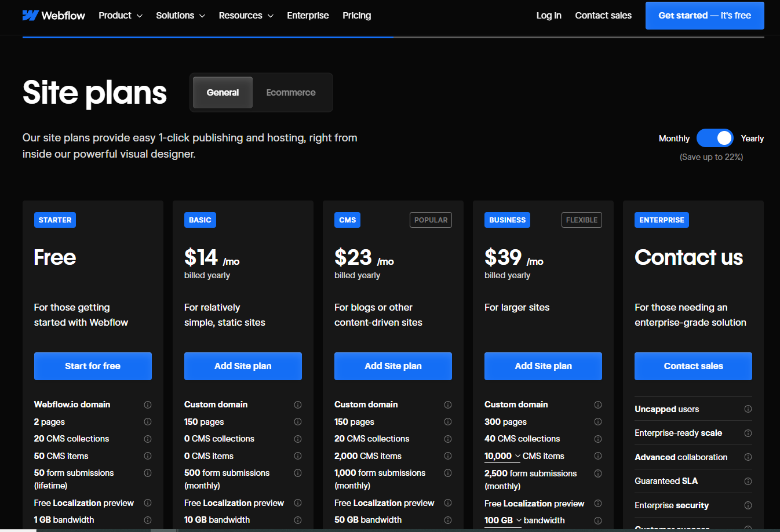Open the 10,000 CMS items dropdown
This screenshot has height=532, width=780.
pos(502,456)
